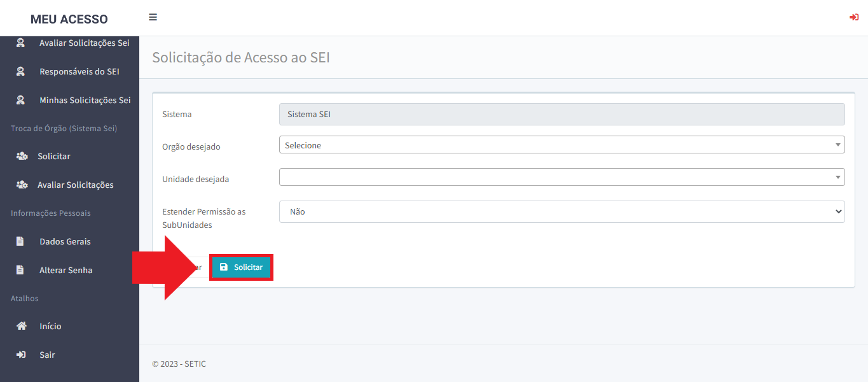Click the Avaliar Solicitações Sei user icon

point(20,43)
